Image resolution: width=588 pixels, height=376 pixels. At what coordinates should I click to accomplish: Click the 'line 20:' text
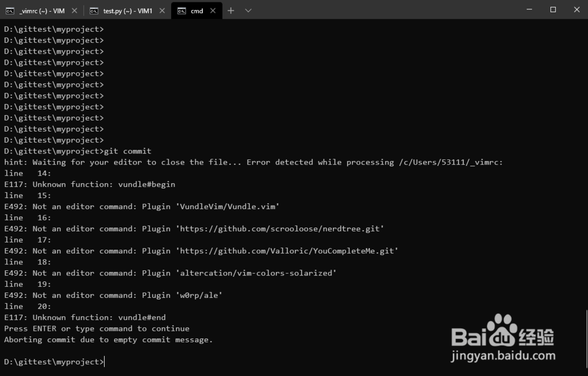(28, 306)
